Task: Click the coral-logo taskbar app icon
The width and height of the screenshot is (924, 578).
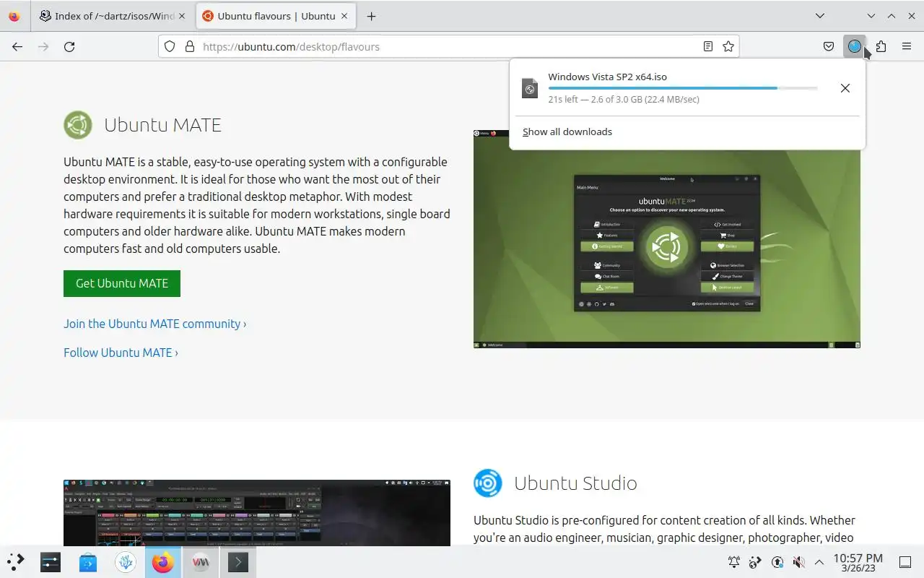Action: [x=126, y=561]
